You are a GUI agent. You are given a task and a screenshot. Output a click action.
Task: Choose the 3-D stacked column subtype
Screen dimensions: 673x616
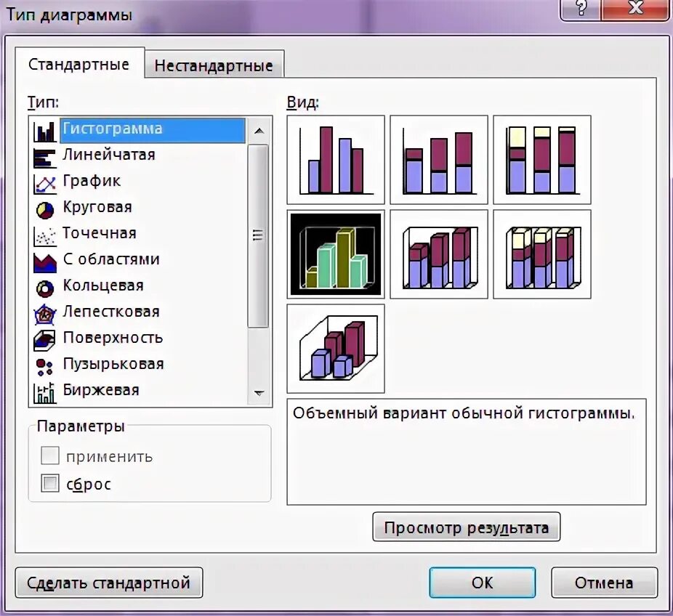coord(439,254)
